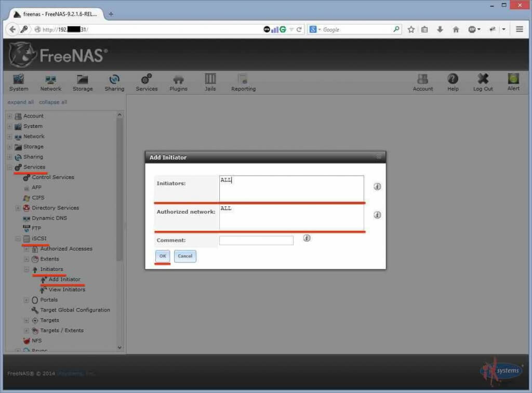Image resolution: width=532 pixels, height=393 pixels.
Task: Focus the Authorized network text area
Action: (291, 217)
